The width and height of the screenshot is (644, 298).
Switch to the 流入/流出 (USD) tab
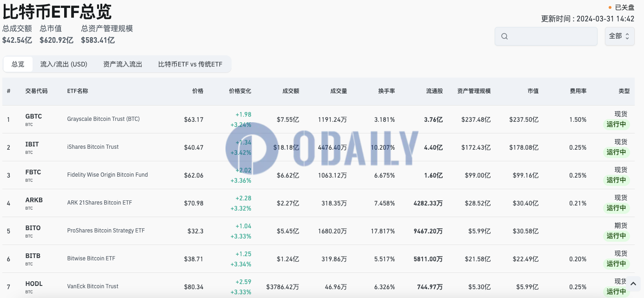click(64, 64)
